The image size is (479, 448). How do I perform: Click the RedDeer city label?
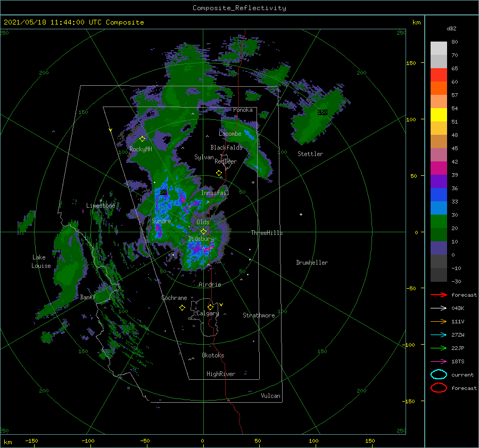(x=226, y=161)
